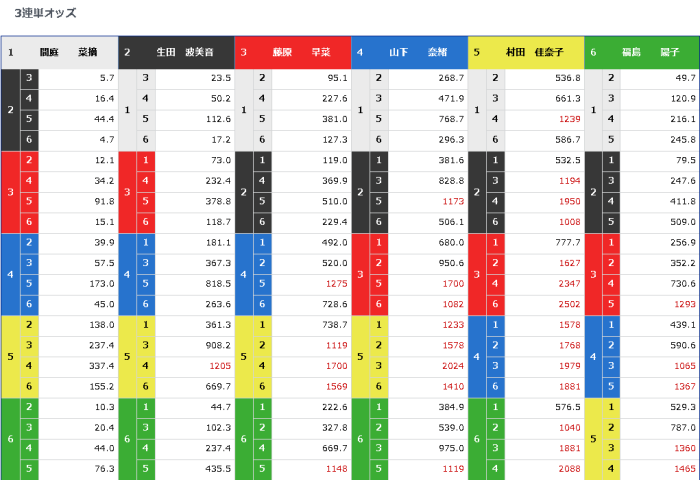Select the red boat 3 header 藤原
This screenshot has height=480, width=700.
click(293, 52)
